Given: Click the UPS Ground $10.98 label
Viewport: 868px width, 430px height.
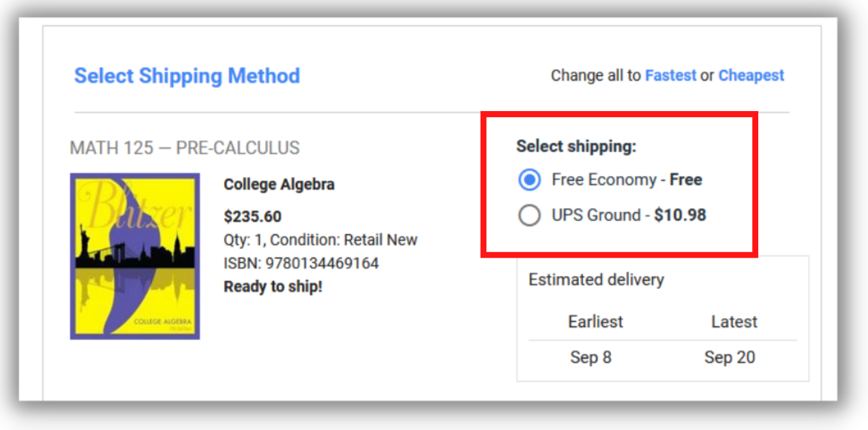Looking at the screenshot, I should pos(629,215).
